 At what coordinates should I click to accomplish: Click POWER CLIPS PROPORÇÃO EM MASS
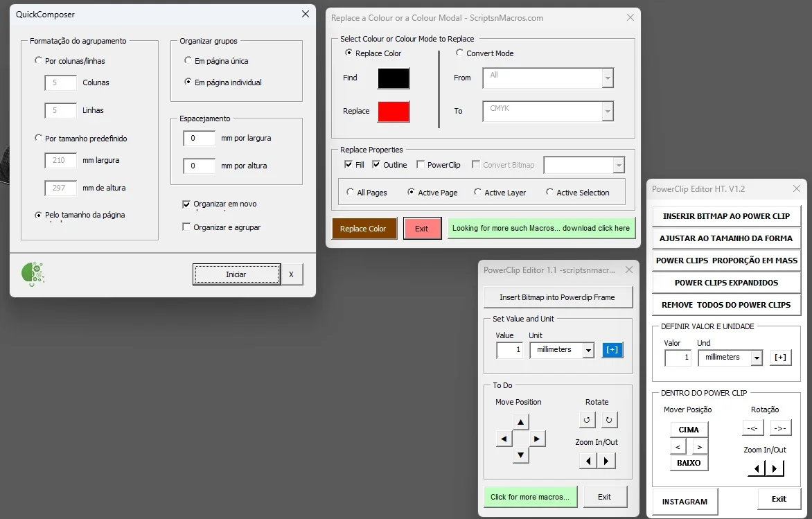(x=726, y=261)
